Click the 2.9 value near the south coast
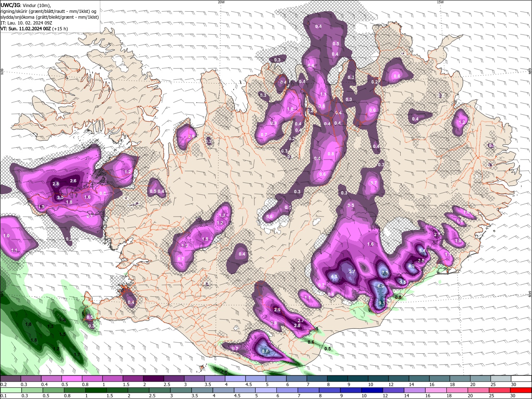 [x=277, y=310]
